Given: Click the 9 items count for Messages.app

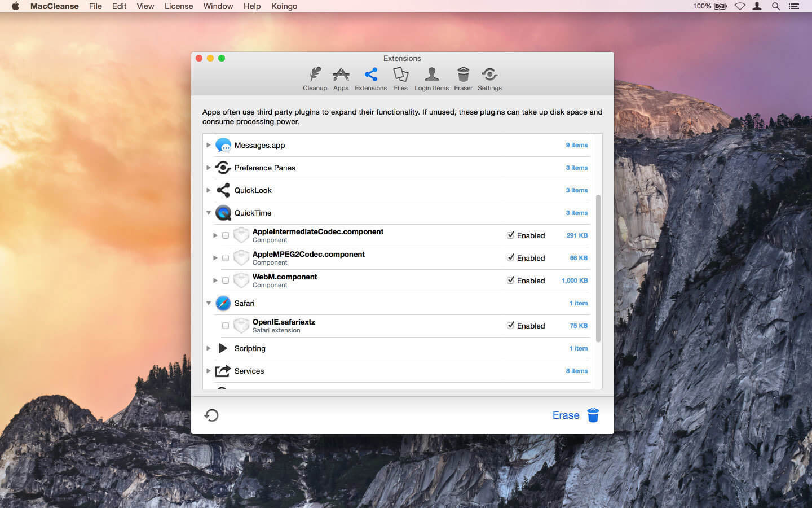Looking at the screenshot, I should [577, 145].
